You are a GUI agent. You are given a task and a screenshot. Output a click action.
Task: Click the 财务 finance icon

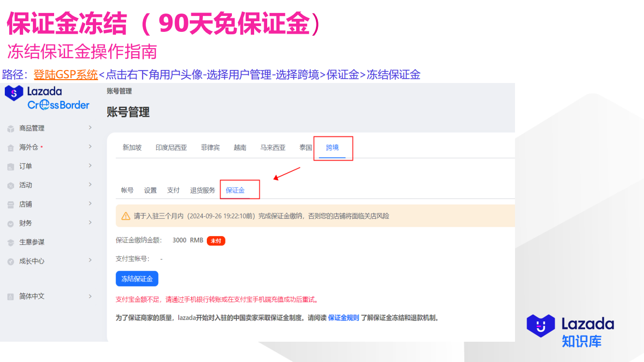pyautogui.click(x=11, y=223)
